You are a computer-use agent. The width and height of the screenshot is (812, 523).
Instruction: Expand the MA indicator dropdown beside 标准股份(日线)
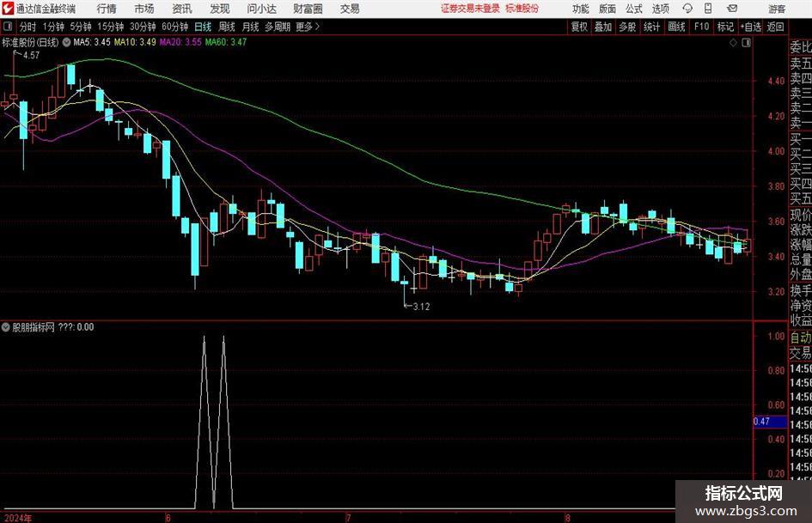click(x=66, y=42)
